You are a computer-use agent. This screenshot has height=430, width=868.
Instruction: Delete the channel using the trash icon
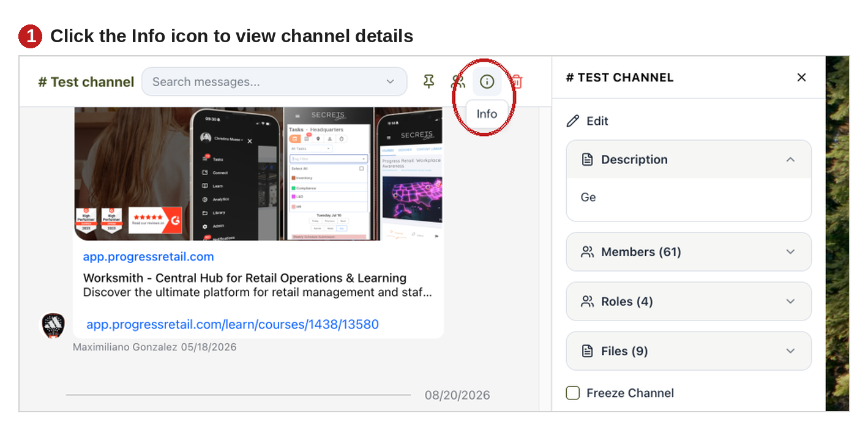[517, 82]
